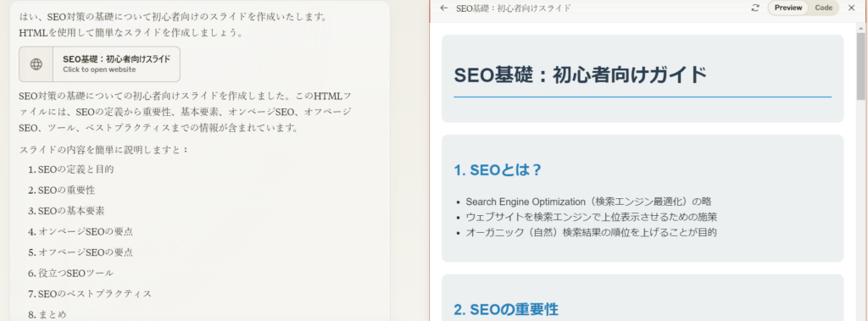This screenshot has height=321, width=868.
Task: Click list item '4. オンページSEOの要点'
Action: pos(81,231)
